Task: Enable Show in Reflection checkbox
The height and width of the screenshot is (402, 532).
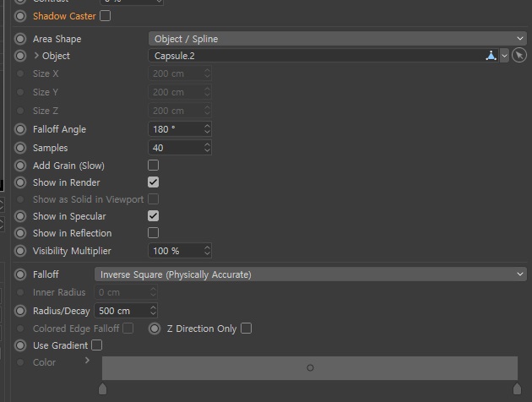Action: [153, 233]
